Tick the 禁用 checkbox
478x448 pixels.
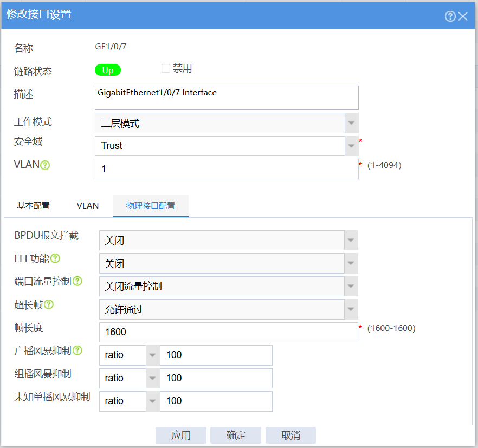(165, 68)
